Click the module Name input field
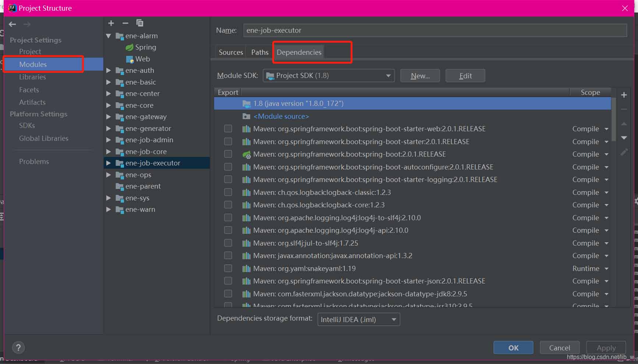The image size is (638, 364). point(435,31)
